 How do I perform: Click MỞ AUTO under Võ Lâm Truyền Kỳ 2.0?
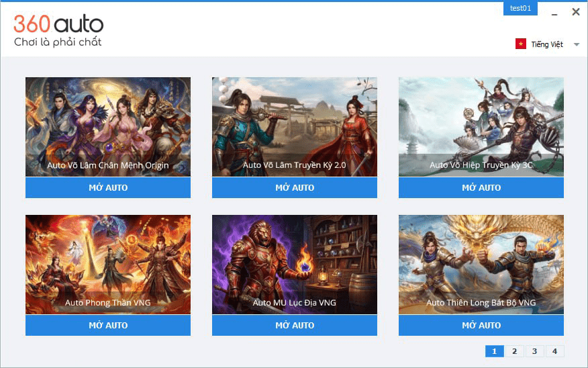[295, 187]
